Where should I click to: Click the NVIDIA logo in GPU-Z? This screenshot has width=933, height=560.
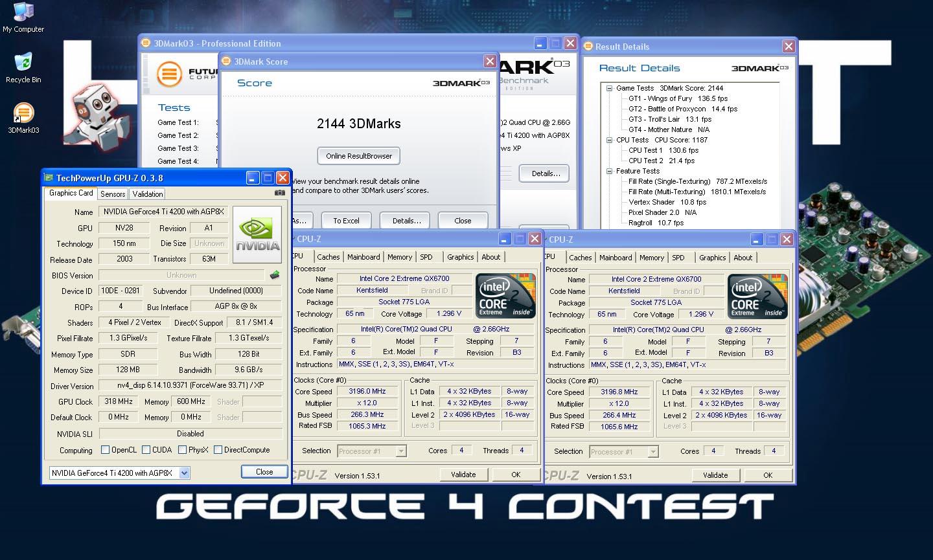point(257,234)
